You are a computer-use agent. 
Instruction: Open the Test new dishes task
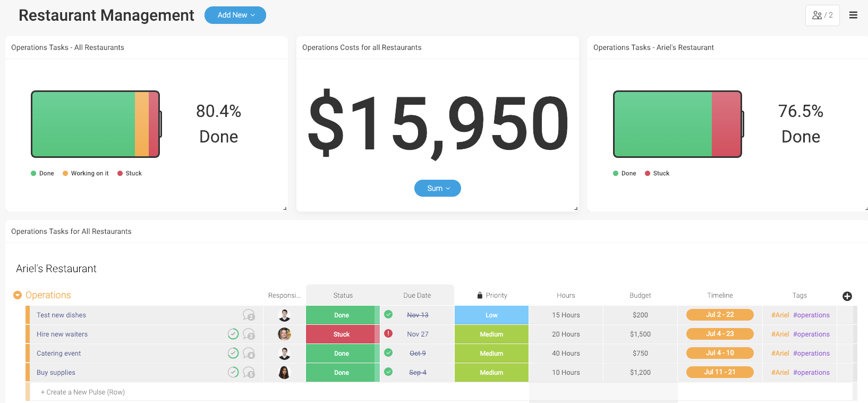[x=62, y=315]
